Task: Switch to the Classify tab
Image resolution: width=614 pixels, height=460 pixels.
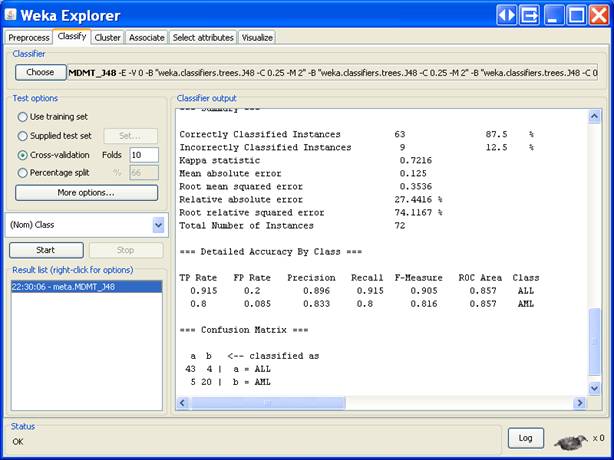Action: [x=72, y=36]
